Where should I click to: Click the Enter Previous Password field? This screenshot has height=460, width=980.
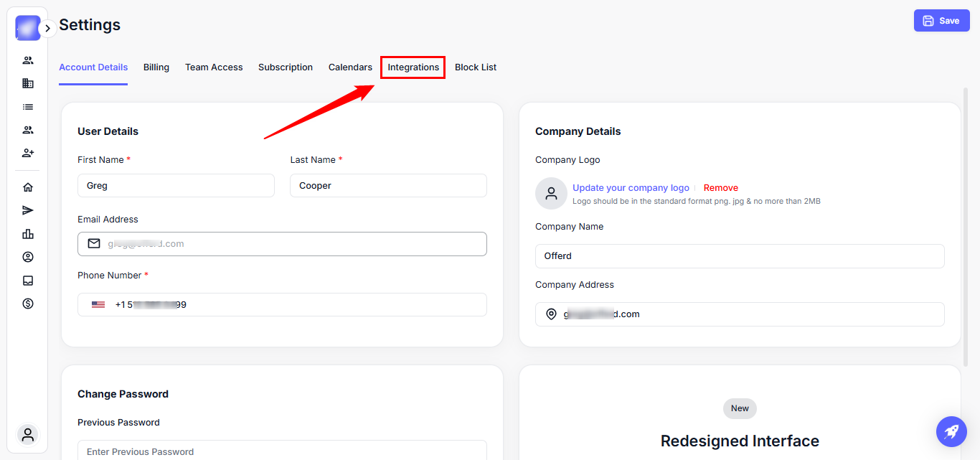pos(282,451)
